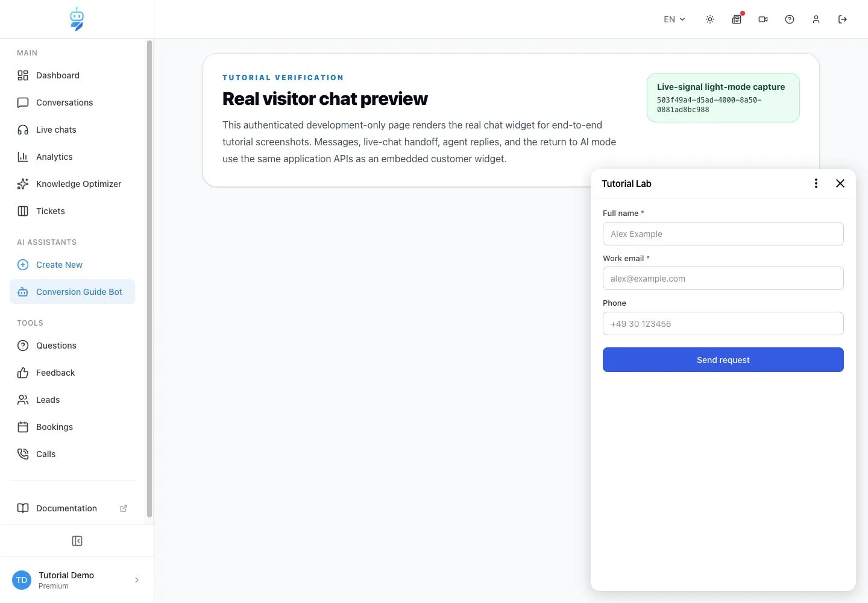Open Conversations page
This screenshot has width=868, height=603.
coord(72,103)
